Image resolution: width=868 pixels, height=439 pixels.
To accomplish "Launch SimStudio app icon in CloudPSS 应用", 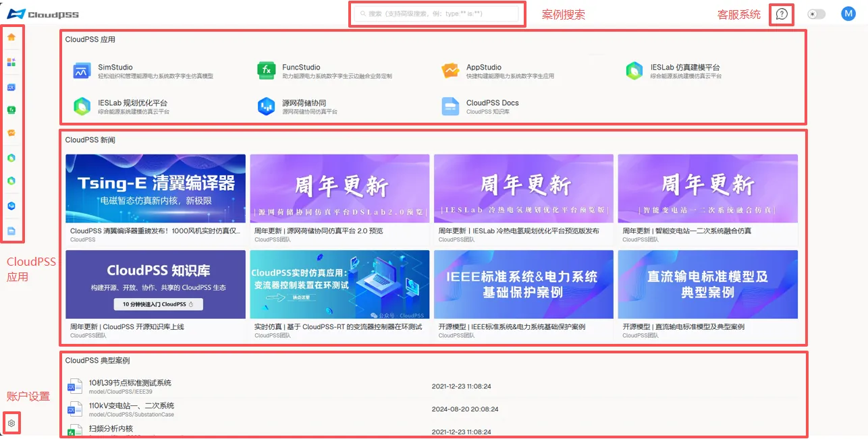I will tap(82, 71).
